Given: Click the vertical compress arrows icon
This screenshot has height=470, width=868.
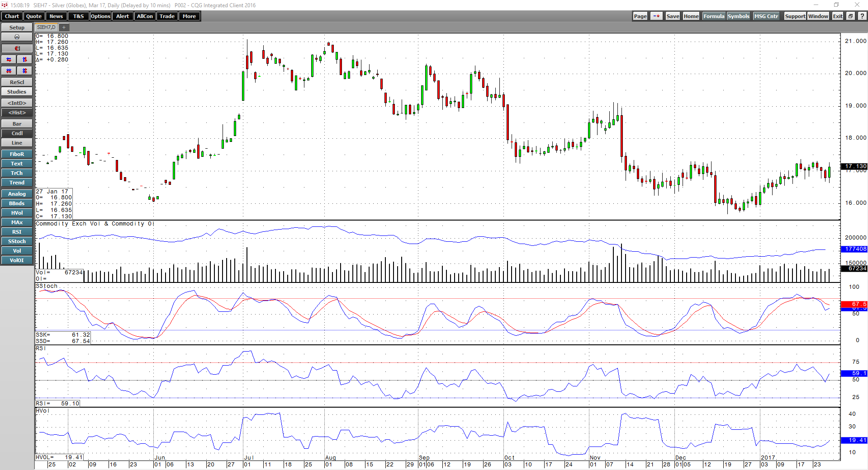Looking at the screenshot, I should click(25, 71).
